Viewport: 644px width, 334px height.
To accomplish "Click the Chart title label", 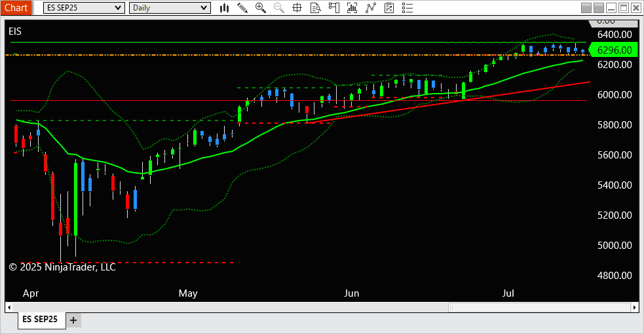I will [x=16, y=8].
